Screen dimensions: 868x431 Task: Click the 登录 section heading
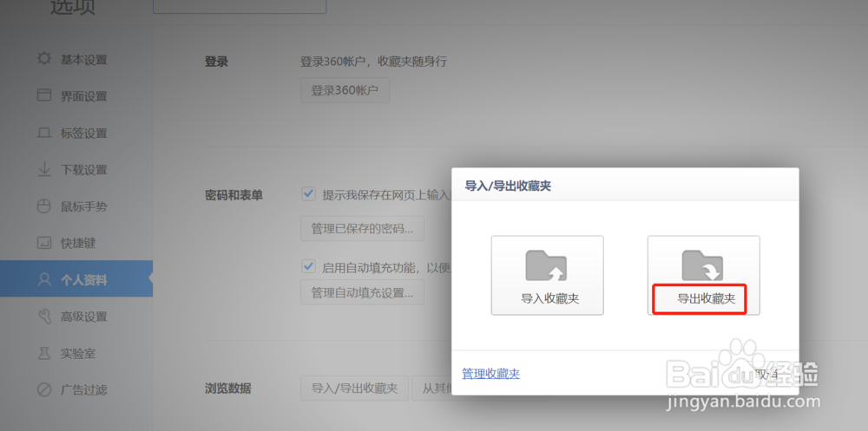coord(216,62)
